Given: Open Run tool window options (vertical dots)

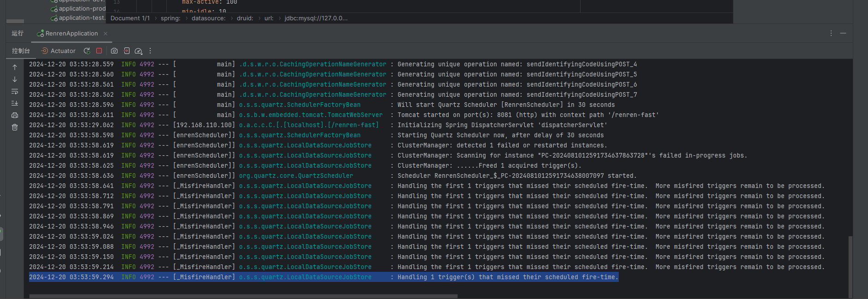Looking at the screenshot, I should [831, 33].
